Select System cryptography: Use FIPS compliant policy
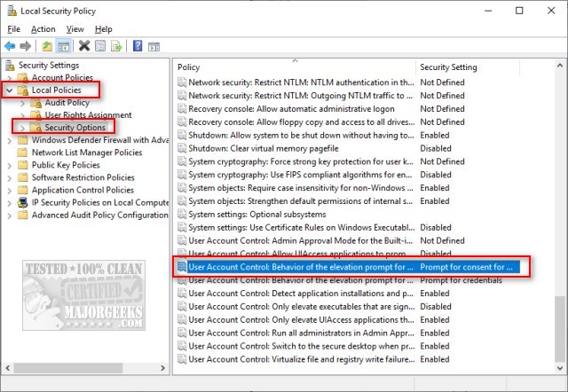 300,175
